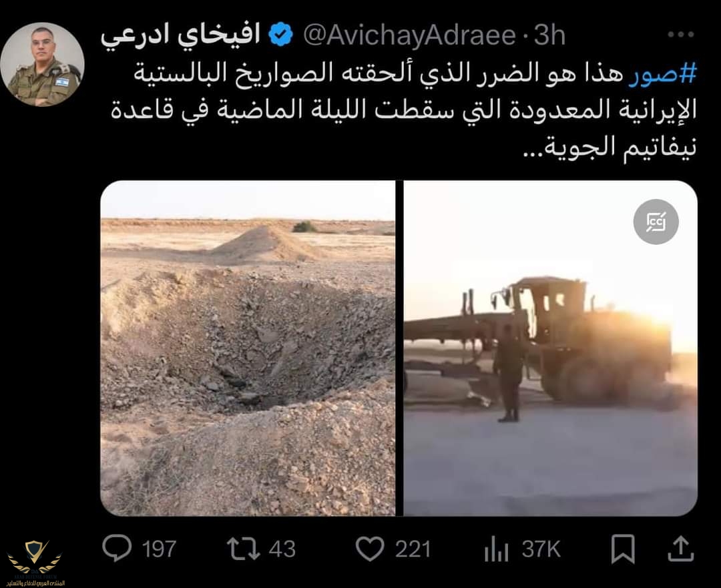
Task: Bookmark this tweet
Action: click(623, 549)
